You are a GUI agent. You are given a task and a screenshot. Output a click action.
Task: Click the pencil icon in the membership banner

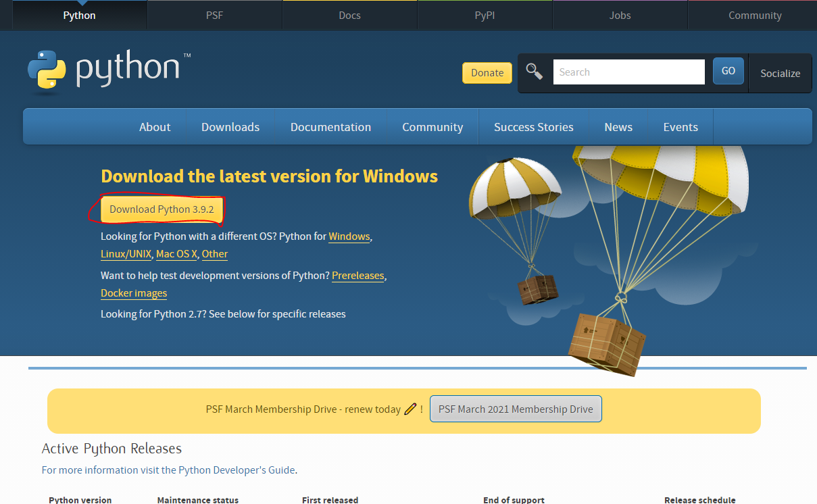410,409
